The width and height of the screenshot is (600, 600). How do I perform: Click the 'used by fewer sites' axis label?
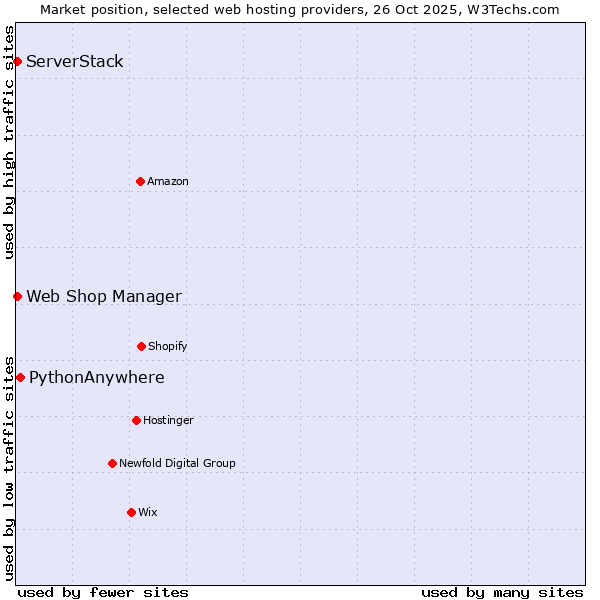pos(103,592)
